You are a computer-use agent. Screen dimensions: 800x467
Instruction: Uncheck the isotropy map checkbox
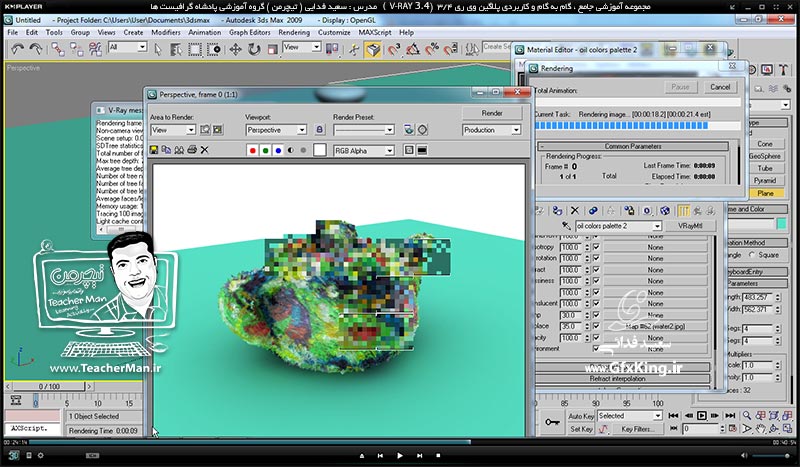click(x=596, y=247)
